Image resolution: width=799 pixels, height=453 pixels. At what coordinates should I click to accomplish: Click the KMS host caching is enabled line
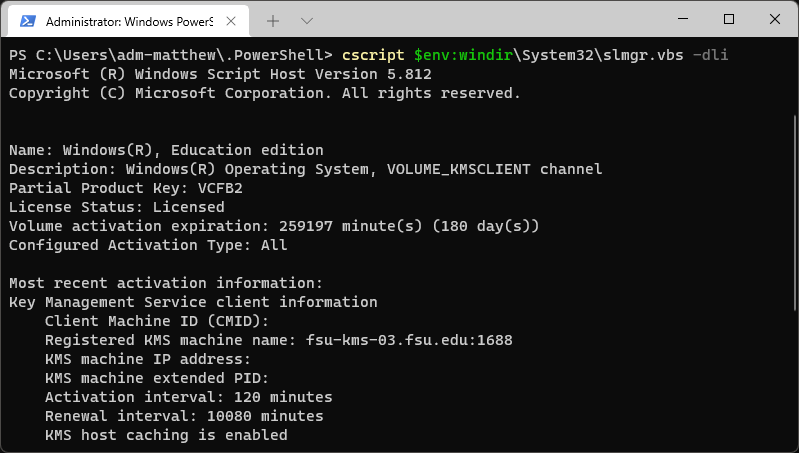[166, 435]
